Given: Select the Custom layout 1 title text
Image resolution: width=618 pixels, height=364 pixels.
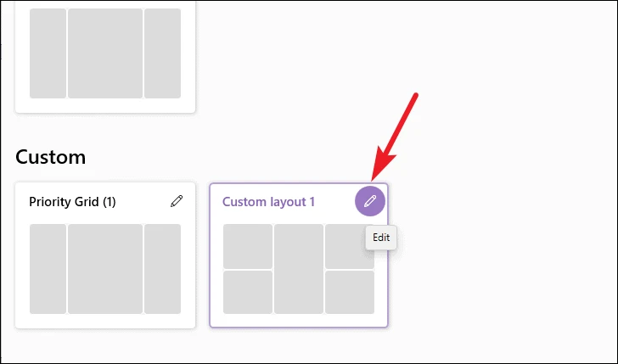Looking at the screenshot, I should 268,202.
